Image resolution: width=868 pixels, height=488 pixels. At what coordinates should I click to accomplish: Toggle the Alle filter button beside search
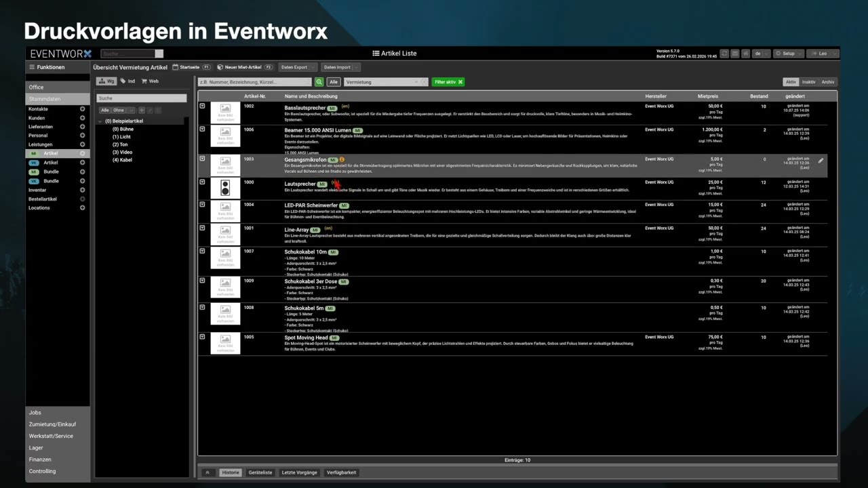click(x=334, y=82)
